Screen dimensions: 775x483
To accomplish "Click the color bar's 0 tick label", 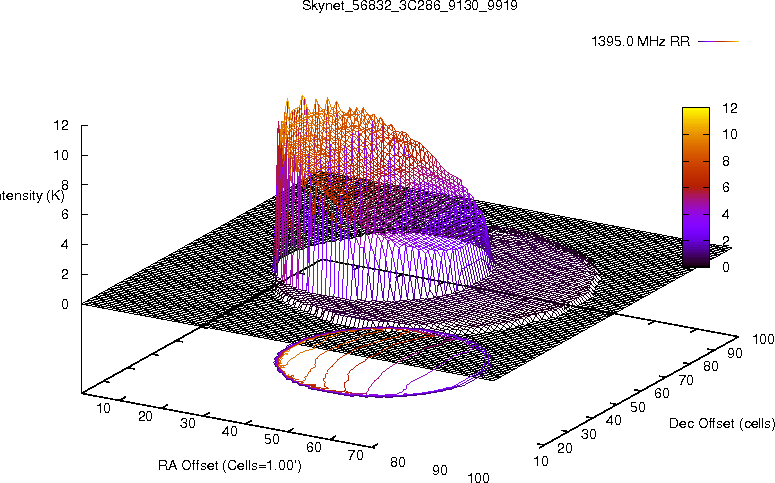I will [x=726, y=267].
